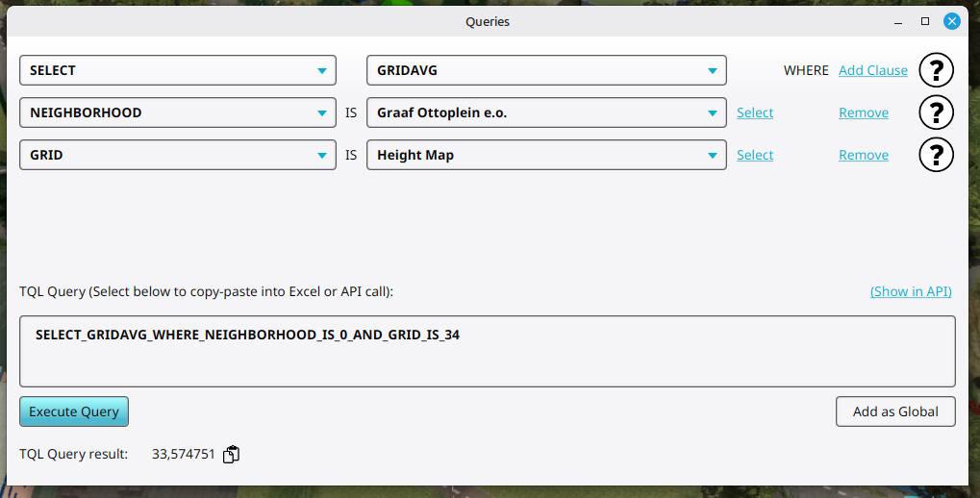
Task: Open the NEIGHBORHOOD clause type dropdown
Action: (x=178, y=112)
